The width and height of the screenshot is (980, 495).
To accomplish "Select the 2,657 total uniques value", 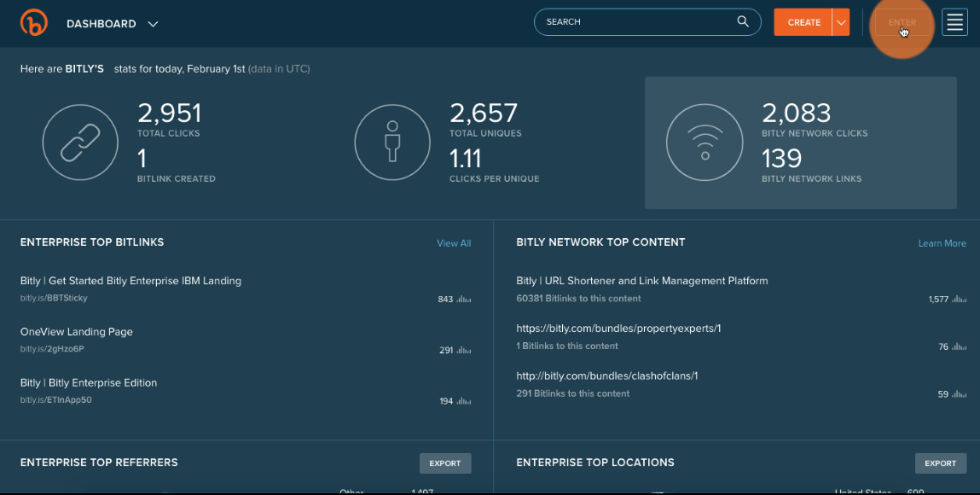I will tap(483, 114).
